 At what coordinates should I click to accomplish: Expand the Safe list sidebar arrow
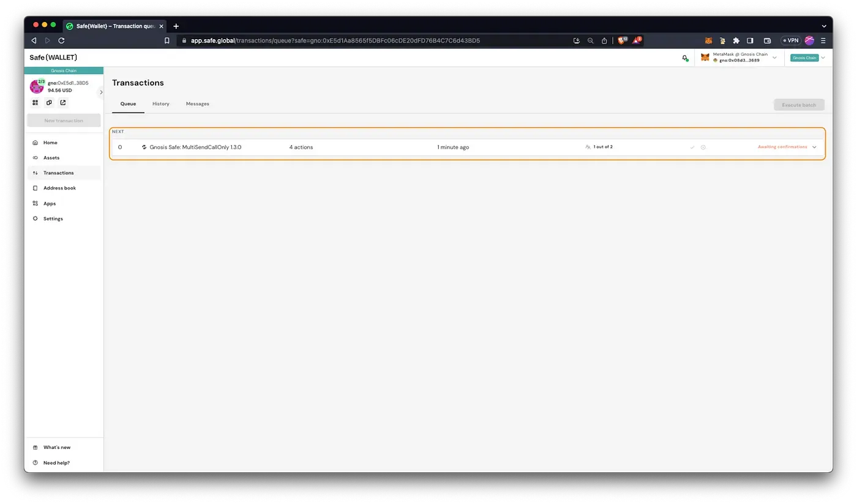[101, 92]
